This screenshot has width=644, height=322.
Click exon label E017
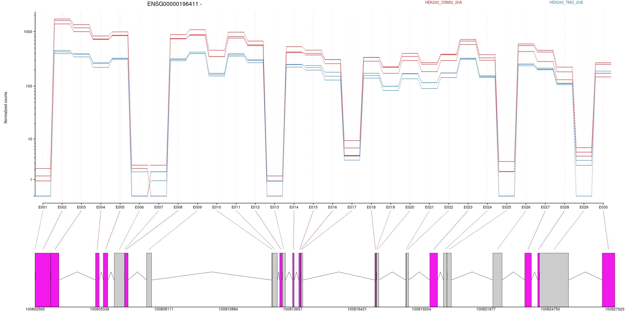coord(352,207)
